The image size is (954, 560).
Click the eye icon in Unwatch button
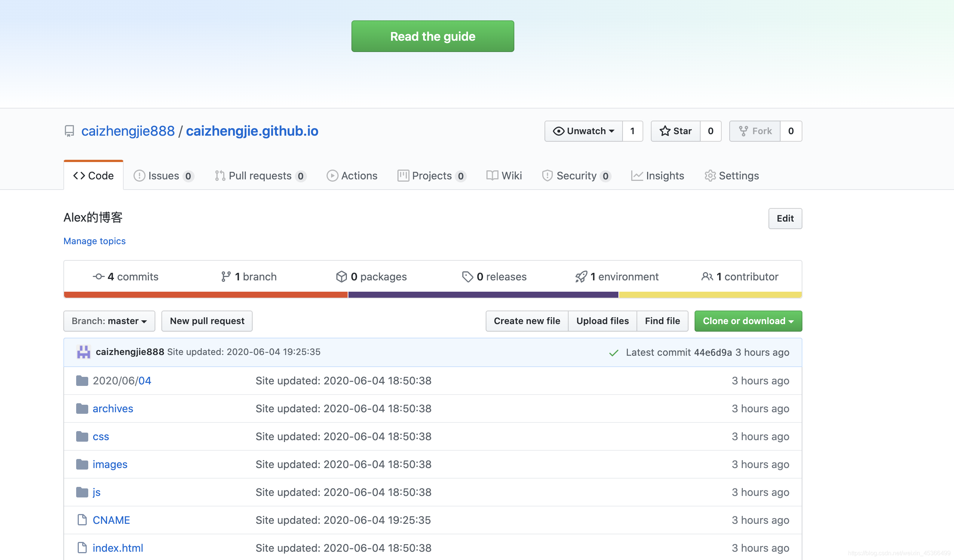coord(558,131)
